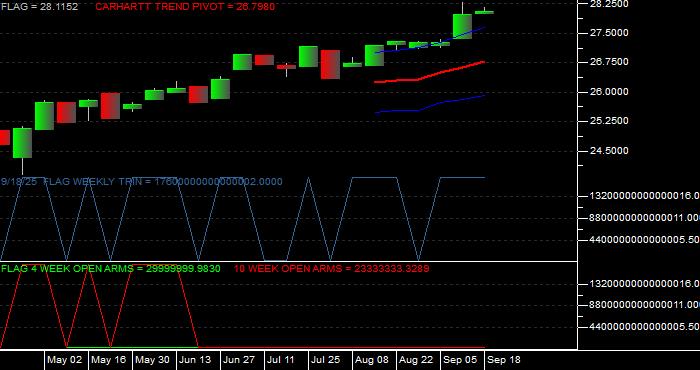Screen dimensions: 700x370
Task: Select the Aug 22 date marker
Action: 416,360
